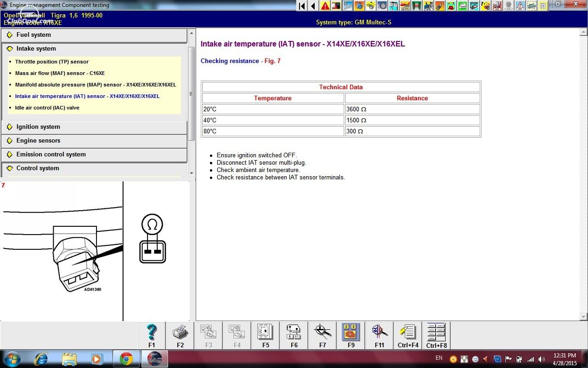Expand the Ignition system section

94,127
